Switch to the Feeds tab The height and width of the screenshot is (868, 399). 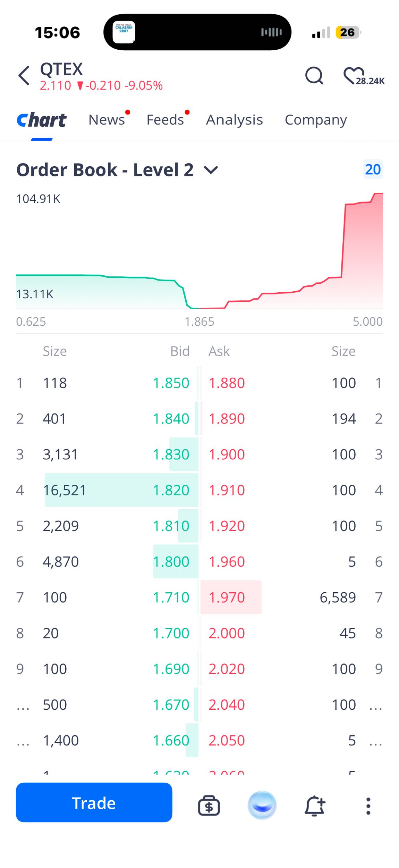pyautogui.click(x=165, y=120)
